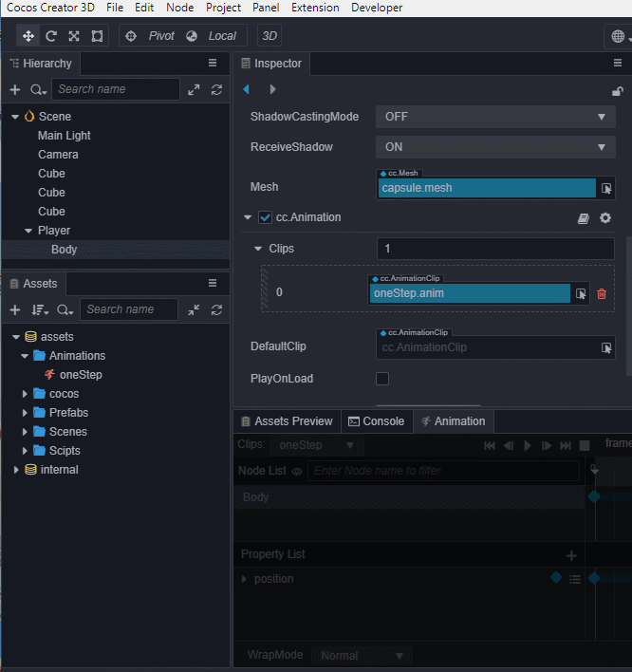Pick asset for oneStep.anim clip slot
Screen dimensions: 632x672
click(581, 293)
